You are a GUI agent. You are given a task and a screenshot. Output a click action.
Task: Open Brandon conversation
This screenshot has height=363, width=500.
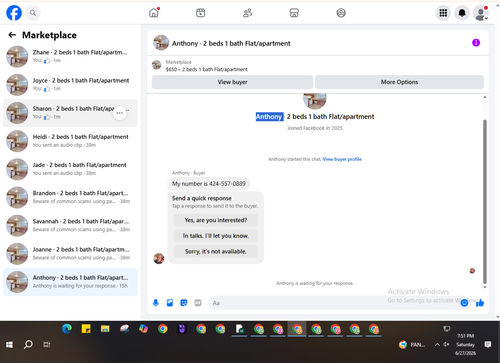(70, 197)
